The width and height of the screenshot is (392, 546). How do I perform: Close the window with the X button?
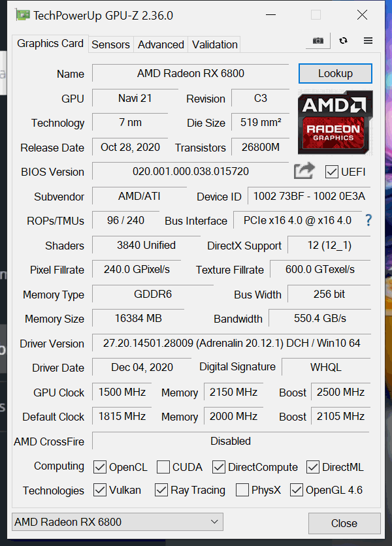(x=362, y=15)
